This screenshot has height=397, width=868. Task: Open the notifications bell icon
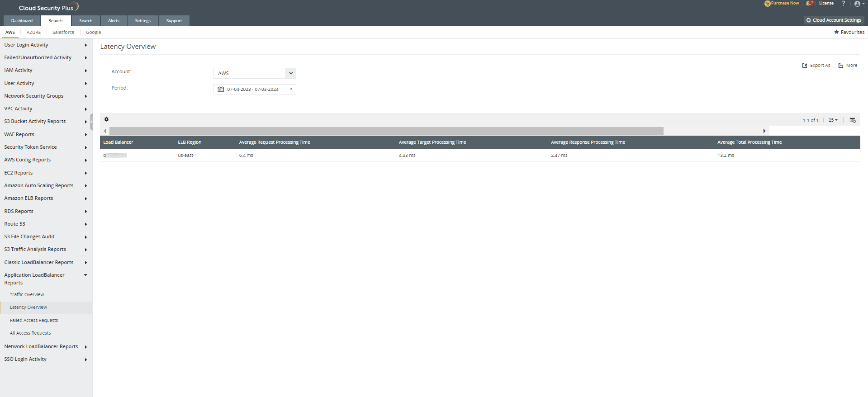tap(809, 4)
